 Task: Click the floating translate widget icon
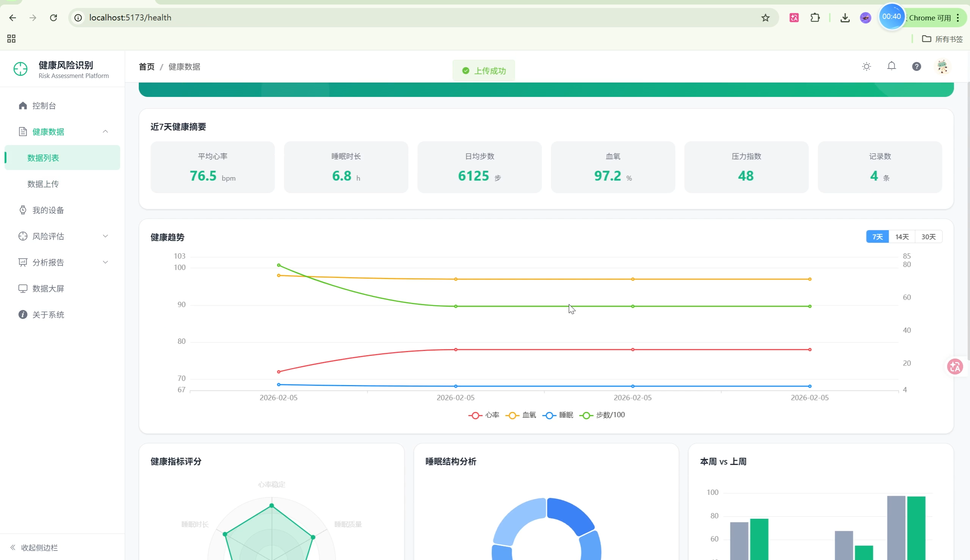click(x=954, y=366)
